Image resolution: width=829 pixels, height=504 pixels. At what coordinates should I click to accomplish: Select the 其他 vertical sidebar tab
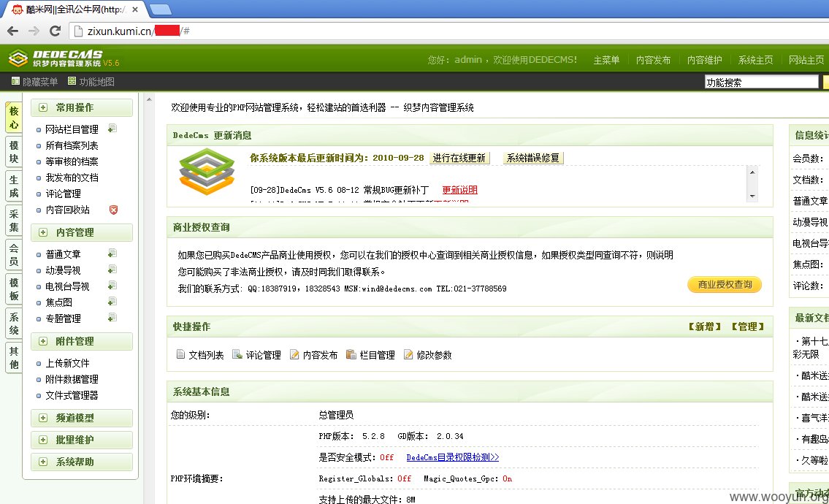tap(14, 358)
